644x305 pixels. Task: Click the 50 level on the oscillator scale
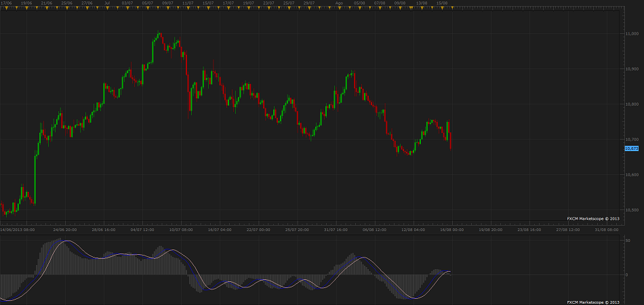[x=628, y=241]
